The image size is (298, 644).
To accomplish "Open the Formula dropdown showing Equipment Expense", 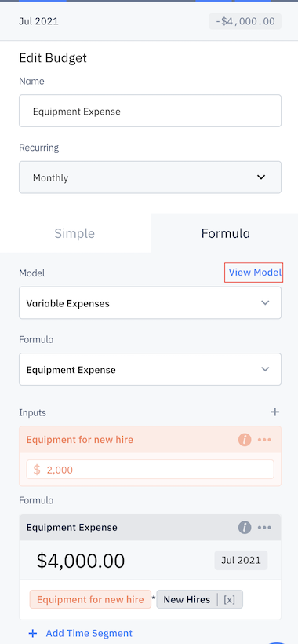I will click(150, 369).
